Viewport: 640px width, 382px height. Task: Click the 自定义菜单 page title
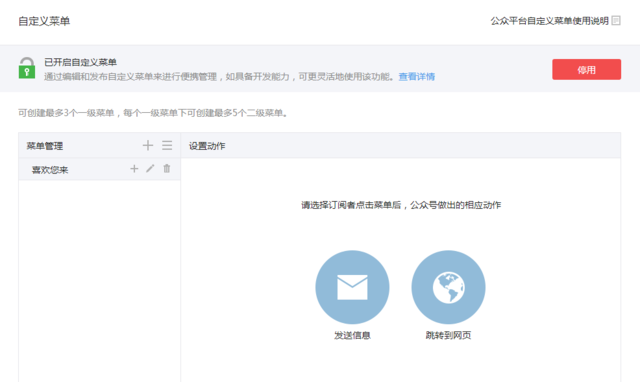(x=44, y=21)
